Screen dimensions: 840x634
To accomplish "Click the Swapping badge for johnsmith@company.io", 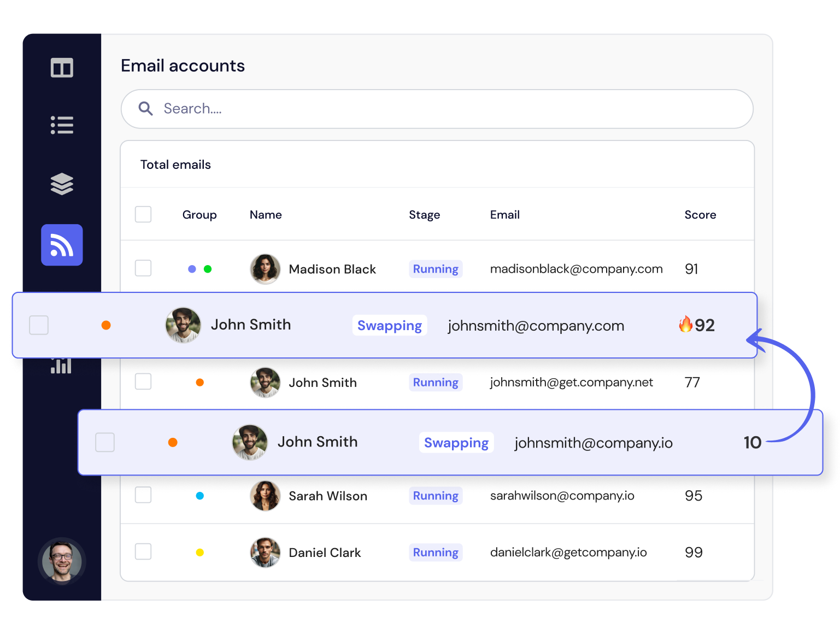I will pos(456,442).
